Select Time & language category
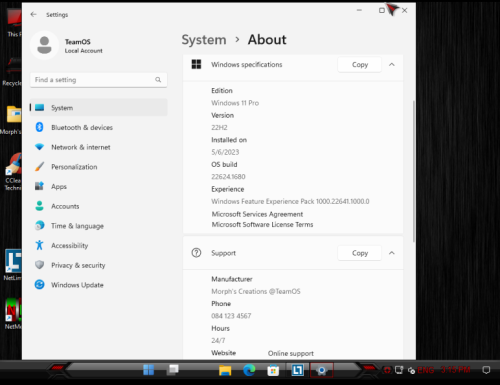 click(x=98, y=226)
